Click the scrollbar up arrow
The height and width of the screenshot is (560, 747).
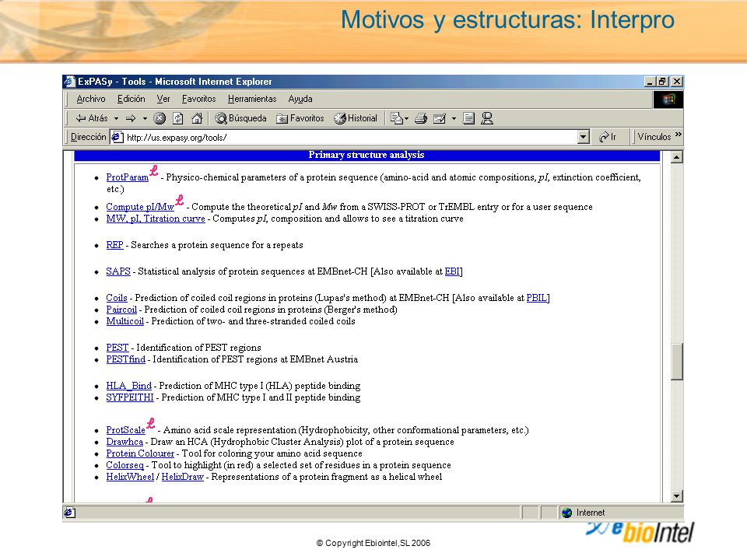(676, 156)
